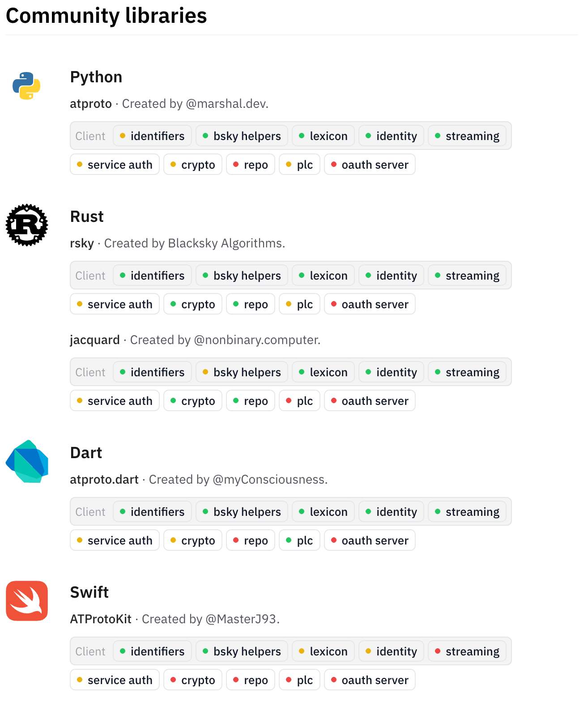Open the atproto Python library link
The image size is (588, 706).
(91, 104)
